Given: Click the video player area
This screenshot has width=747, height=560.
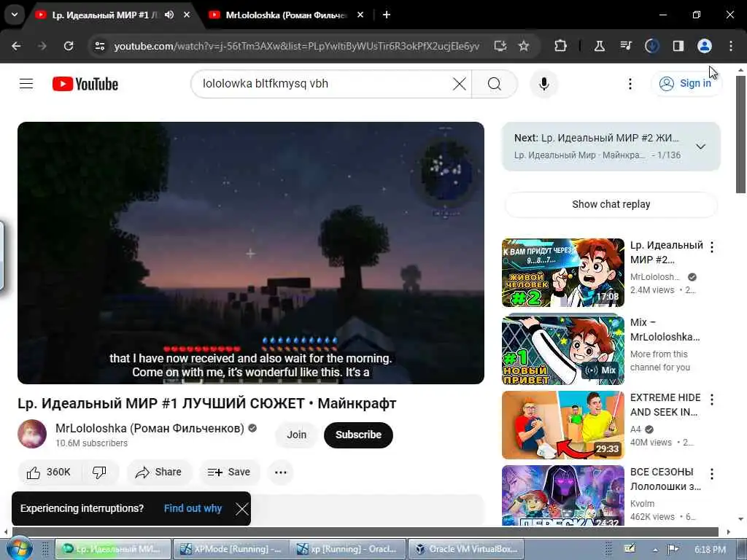Looking at the screenshot, I should pyautogui.click(x=251, y=253).
